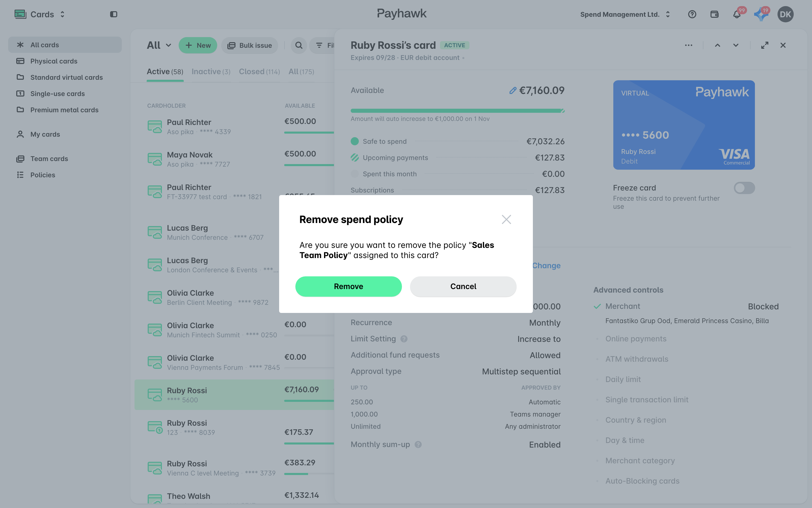Switch company via Spend Management Ltd. dropdown

pos(625,14)
